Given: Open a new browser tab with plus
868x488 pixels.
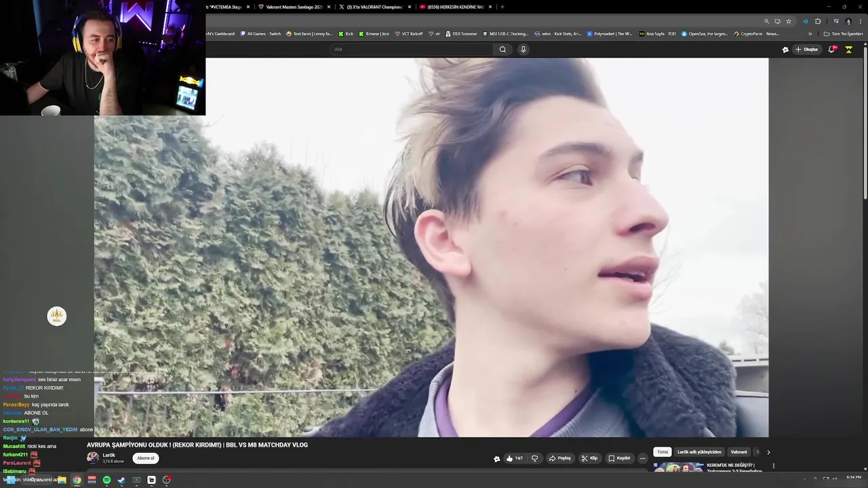Looking at the screenshot, I should coord(502,7).
